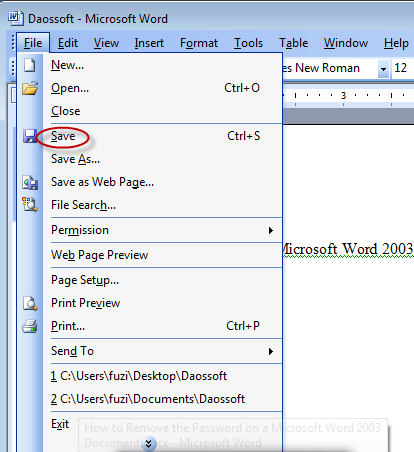The height and width of the screenshot is (452, 414).
Task: Click the New document page icon
Action: tap(30, 65)
